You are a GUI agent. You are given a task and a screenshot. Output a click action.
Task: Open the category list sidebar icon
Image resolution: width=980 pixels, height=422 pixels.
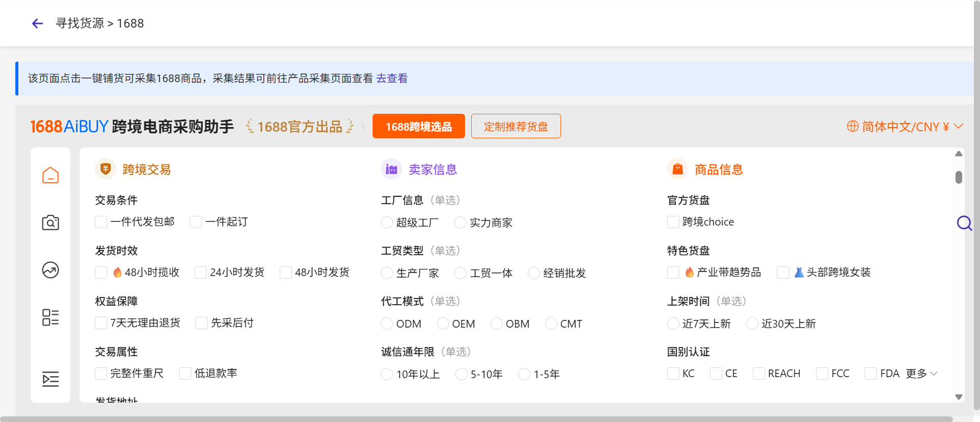[51, 317]
